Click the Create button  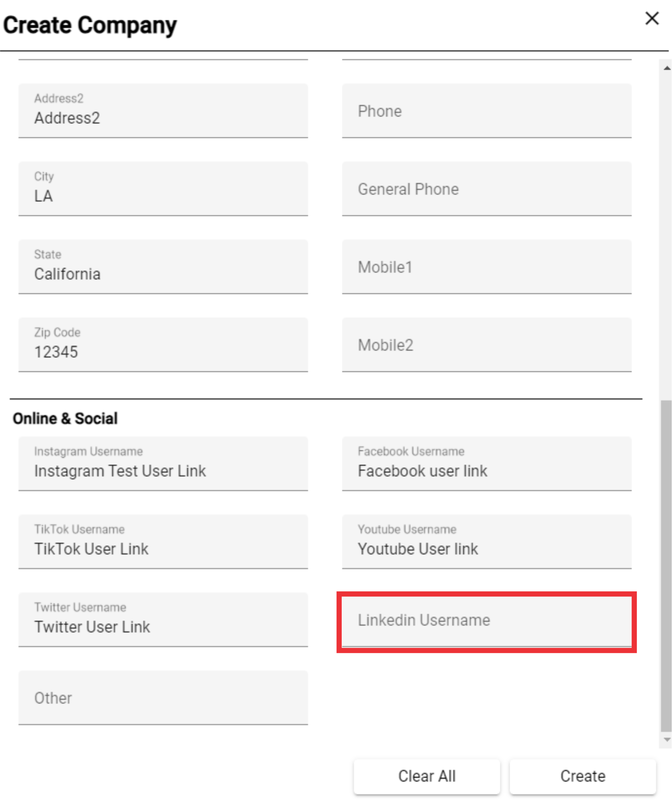click(582, 776)
